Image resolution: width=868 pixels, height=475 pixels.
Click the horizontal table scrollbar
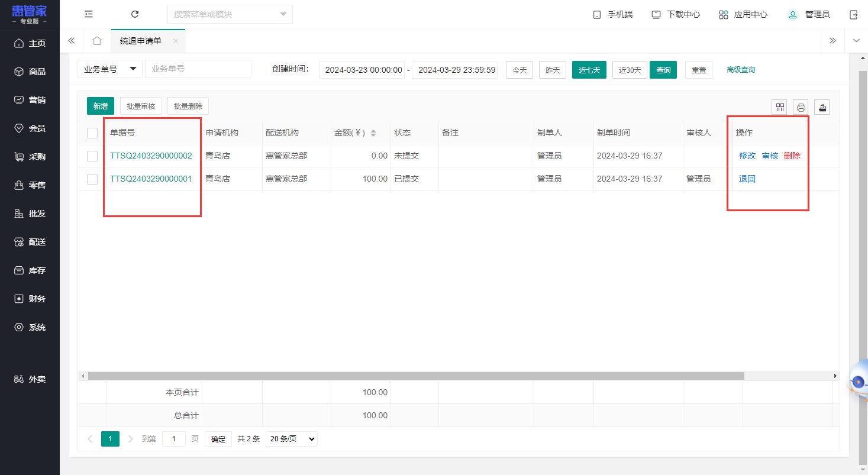[x=416, y=376]
